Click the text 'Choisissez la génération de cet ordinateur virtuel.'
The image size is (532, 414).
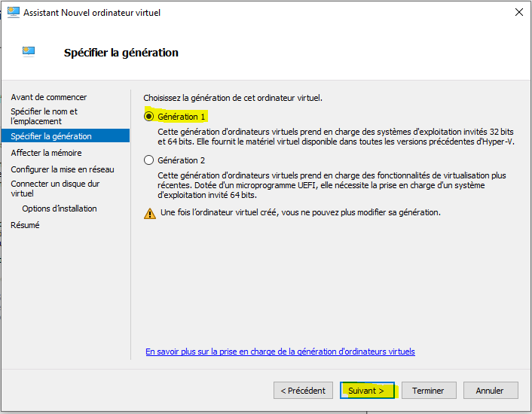click(233, 98)
